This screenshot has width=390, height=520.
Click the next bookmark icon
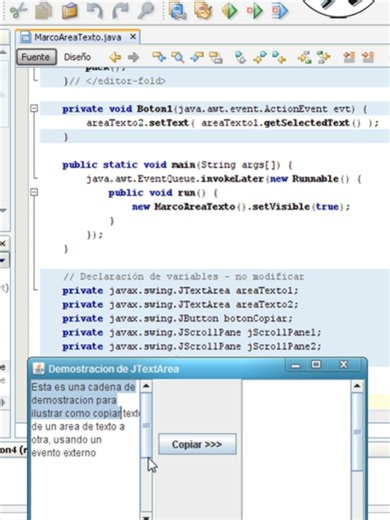point(279,57)
